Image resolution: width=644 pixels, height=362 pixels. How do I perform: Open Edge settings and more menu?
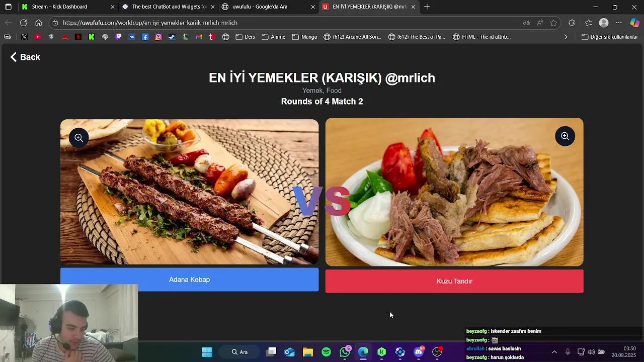619,23
